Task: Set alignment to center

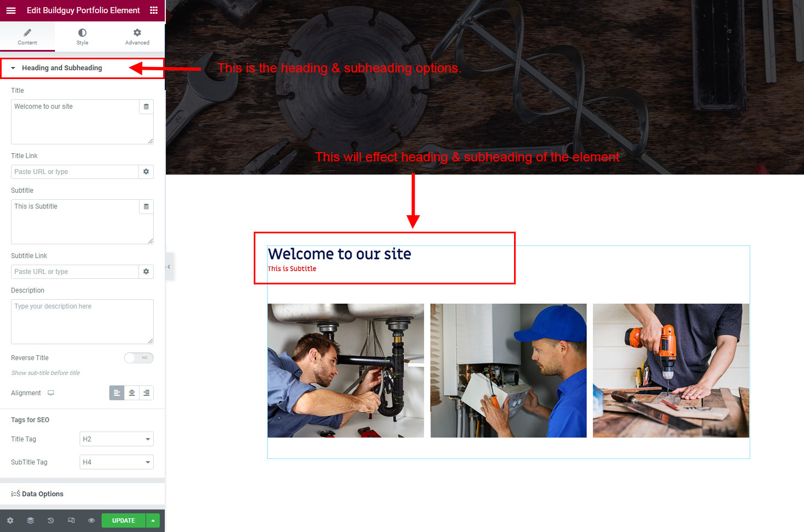Action: [132, 393]
